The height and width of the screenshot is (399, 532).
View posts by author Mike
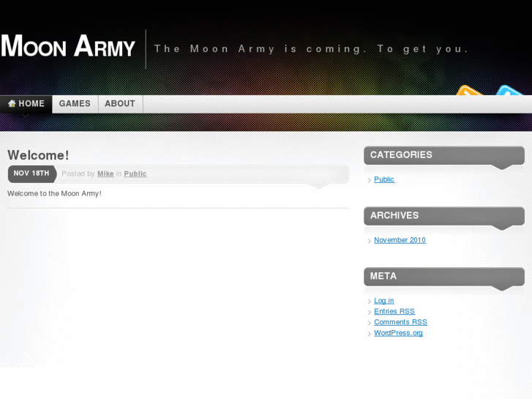[x=105, y=174]
